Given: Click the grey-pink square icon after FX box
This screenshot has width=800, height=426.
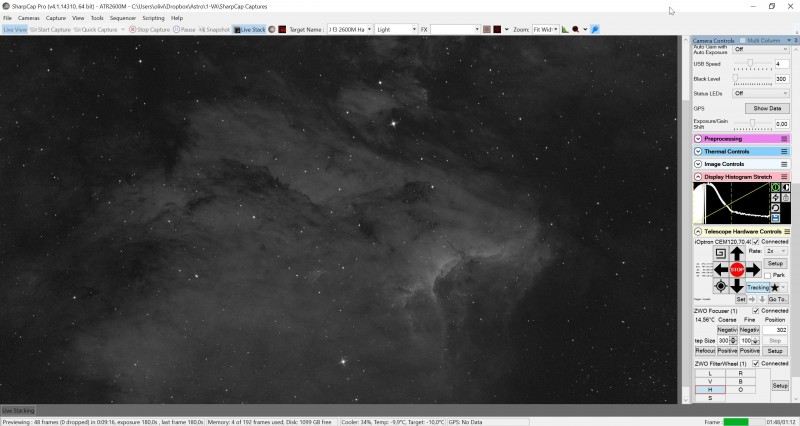Looking at the screenshot, I should coord(487,30).
